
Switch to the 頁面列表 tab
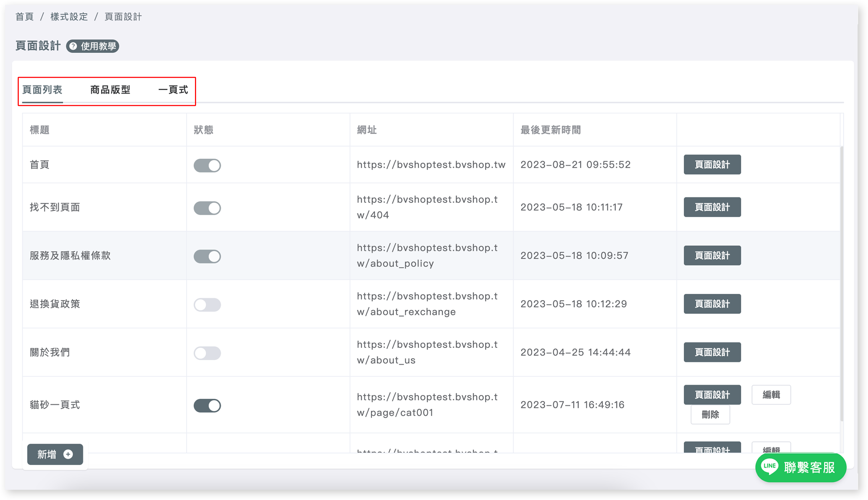tap(42, 90)
